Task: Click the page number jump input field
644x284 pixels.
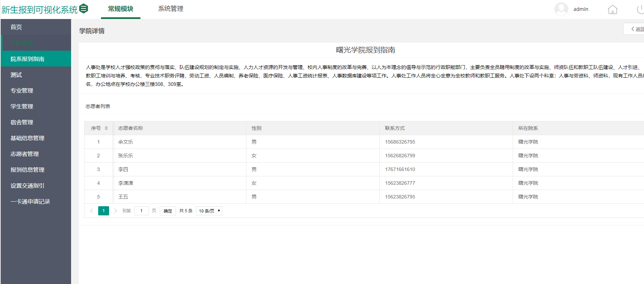Action: click(141, 211)
